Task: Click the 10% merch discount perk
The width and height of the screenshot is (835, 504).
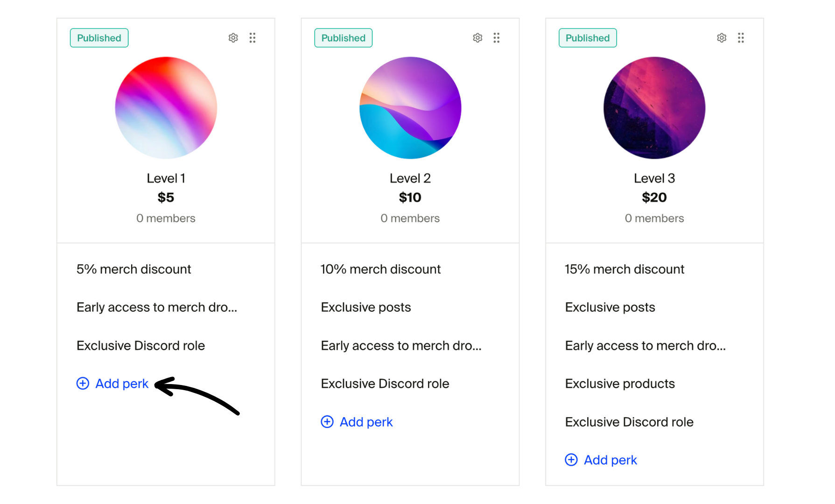Action: [x=380, y=269]
